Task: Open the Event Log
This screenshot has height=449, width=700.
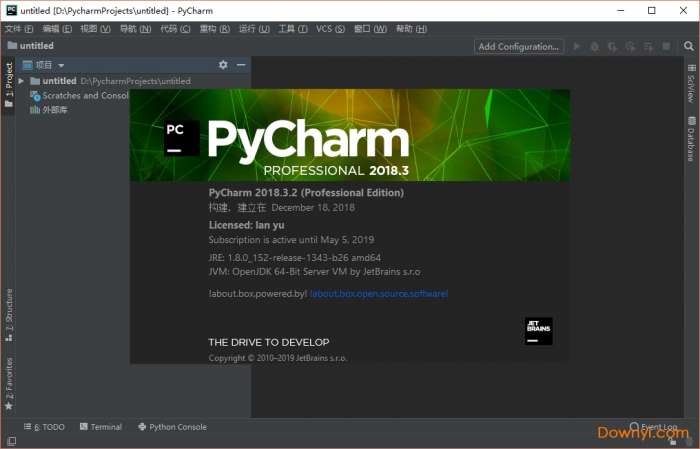Action: pyautogui.click(x=654, y=427)
